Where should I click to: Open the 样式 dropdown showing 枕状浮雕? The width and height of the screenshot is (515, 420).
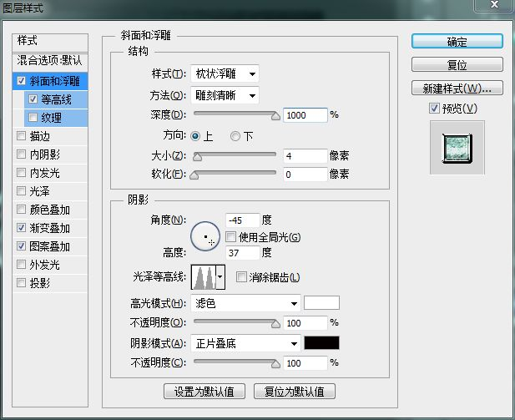coord(224,74)
